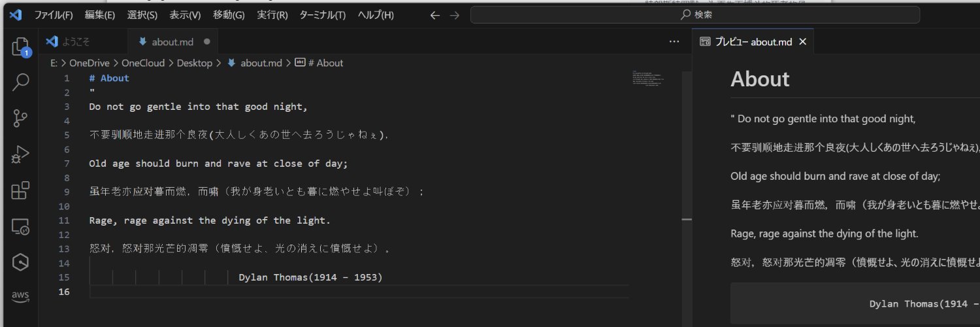Click preview line 'Do not go gentle'

pyautogui.click(x=823, y=119)
